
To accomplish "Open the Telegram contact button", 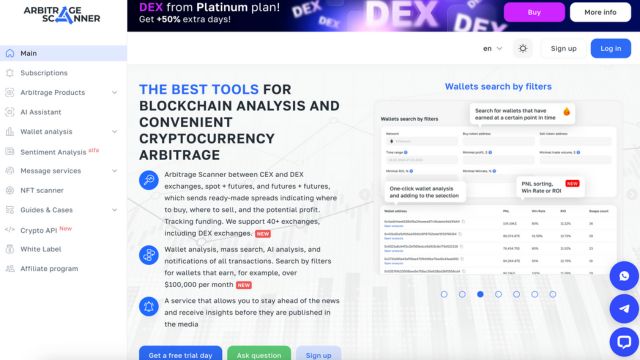I will (624, 309).
